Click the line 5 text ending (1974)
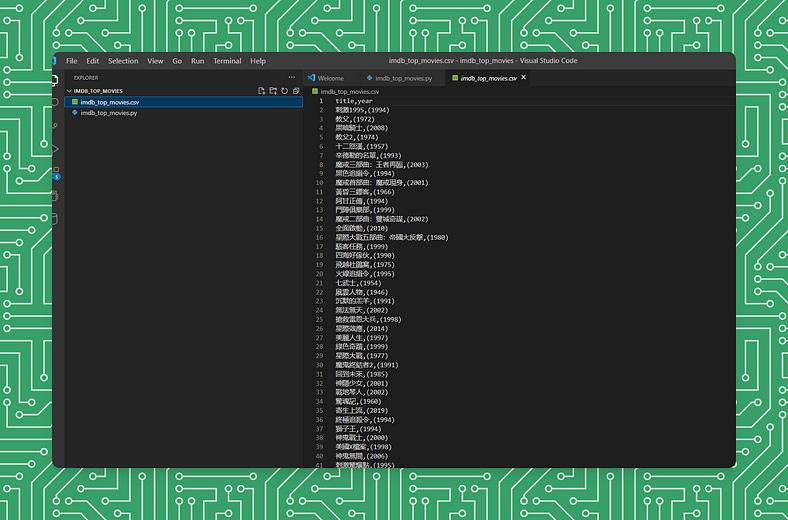 [x=357, y=137]
